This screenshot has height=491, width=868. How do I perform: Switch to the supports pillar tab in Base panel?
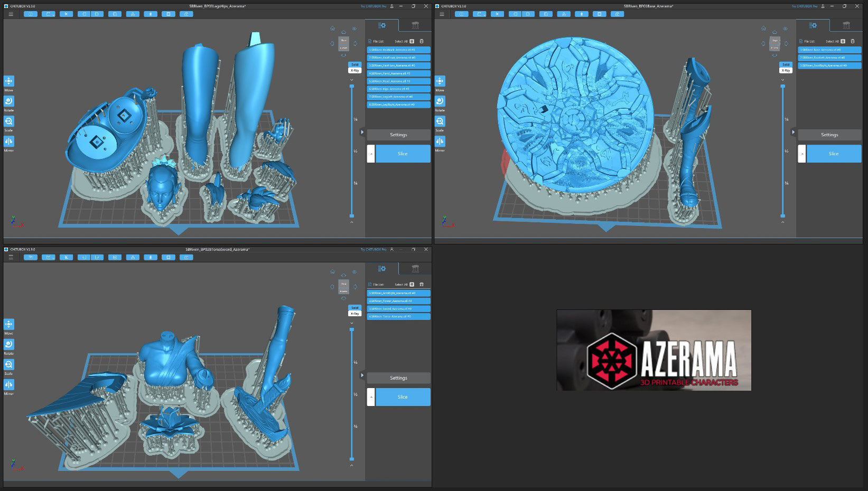click(x=846, y=25)
